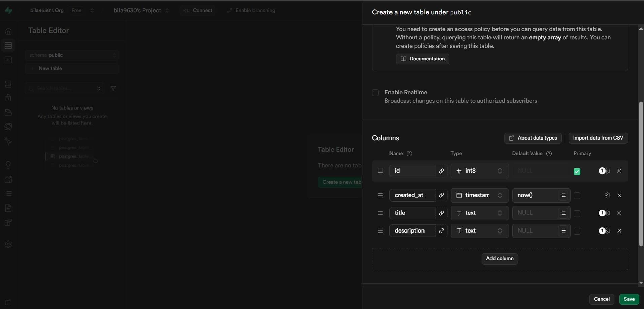This screenshot has width=644, height=309.
Task: Open the schema public selector
Action: [72, 55]
